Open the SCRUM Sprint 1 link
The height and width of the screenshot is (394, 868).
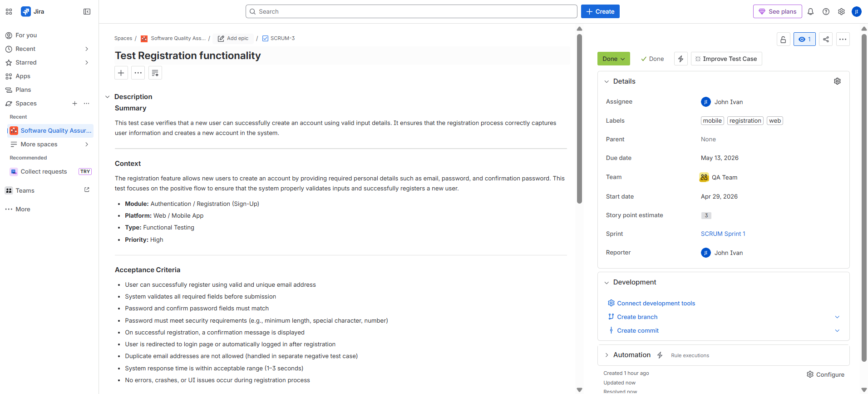(723, 234)
